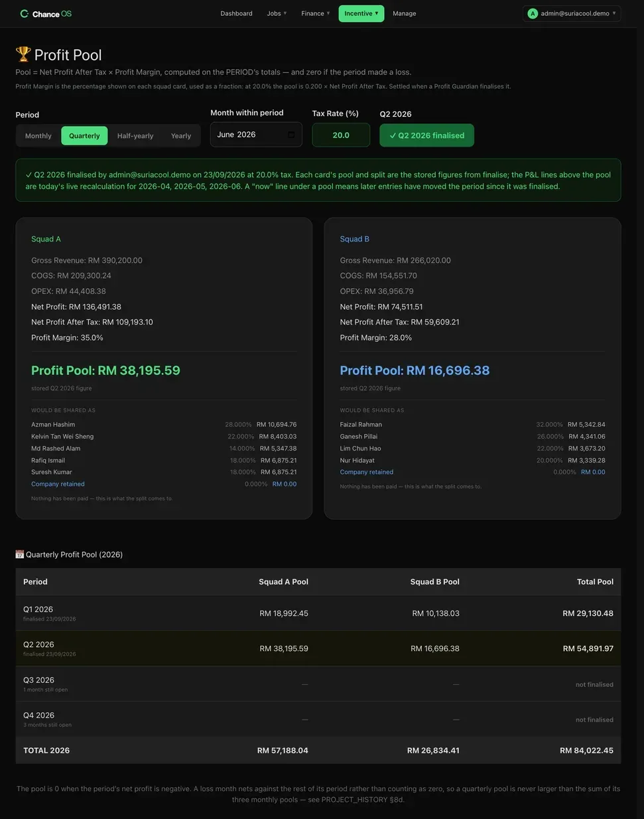Open the Incentive dropdown menu

[361, 13]
